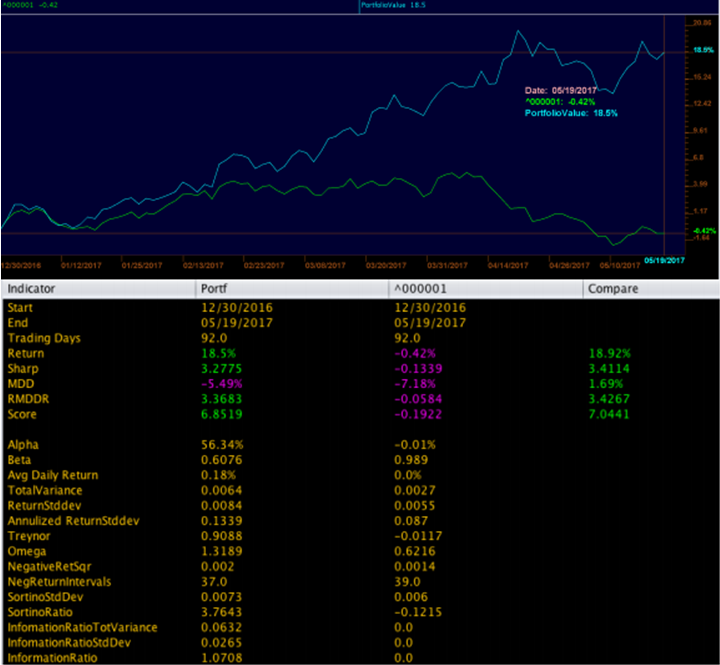The image size is (720, 665).
Task: Click the Portf Score value 6.8519
Action: [222, 414]
